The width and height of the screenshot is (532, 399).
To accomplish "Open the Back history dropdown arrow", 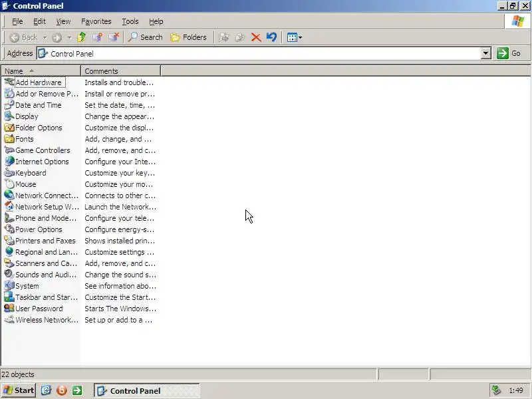I will click(45, 37).
